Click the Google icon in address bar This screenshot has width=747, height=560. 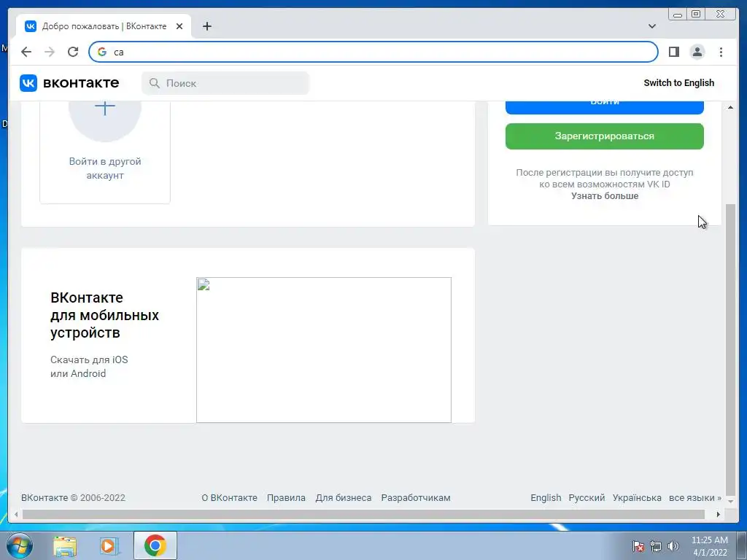(x=102, y=52)
